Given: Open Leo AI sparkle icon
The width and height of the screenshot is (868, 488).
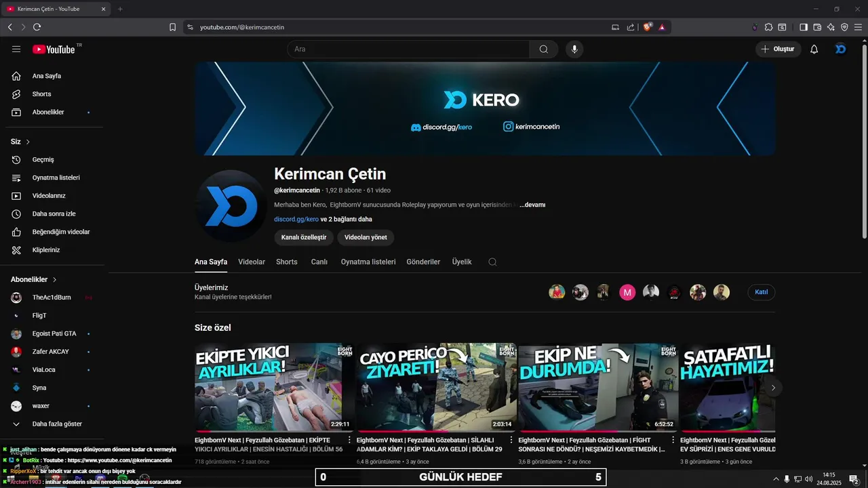Looking at the screenshot, I should 831,27.
